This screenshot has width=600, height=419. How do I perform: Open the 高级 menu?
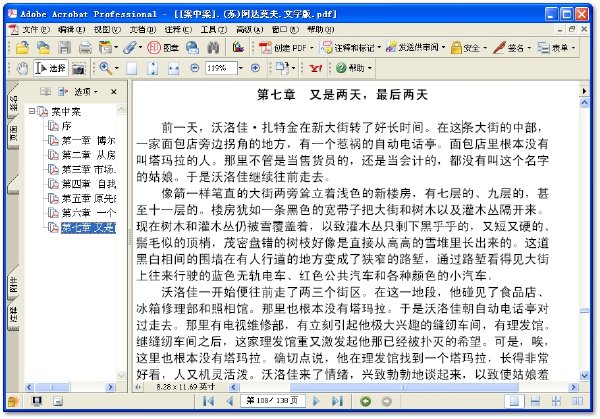(249, 29)
